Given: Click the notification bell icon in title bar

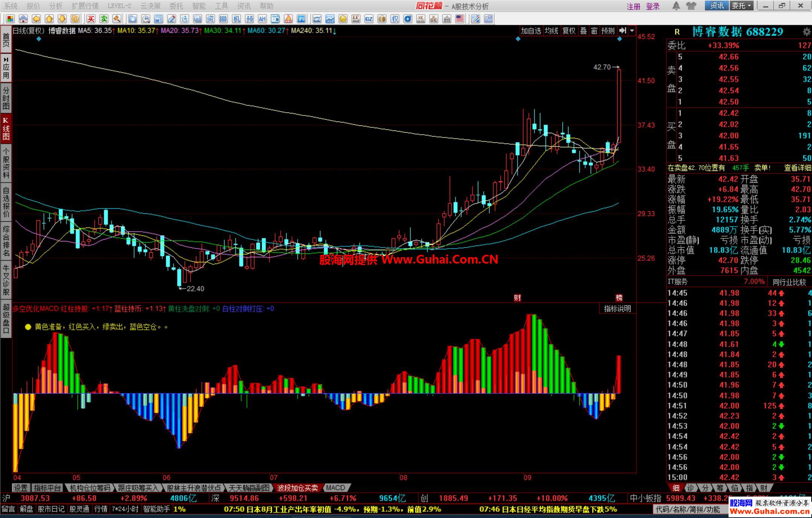Looking at the screenshot, I should (676, 6).
